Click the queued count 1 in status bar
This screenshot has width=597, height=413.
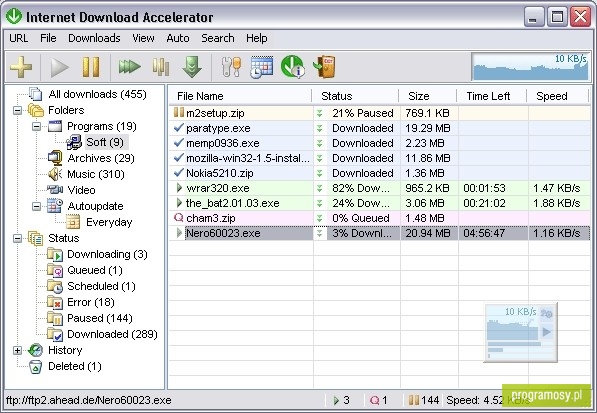coord(378,400)
